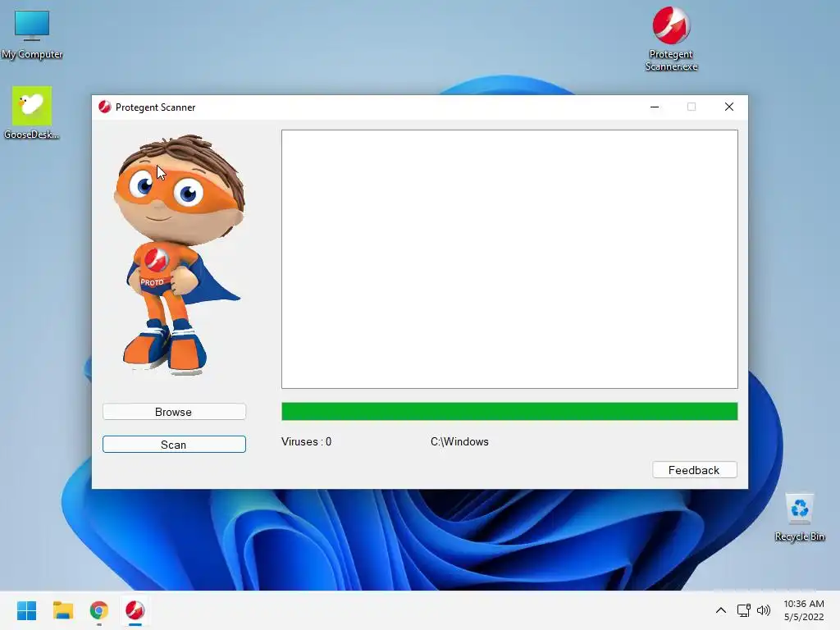The image size is (840, 630).
Task: Open the Windows Start menu
Action: pyautogui.click(x=27, y=610)
